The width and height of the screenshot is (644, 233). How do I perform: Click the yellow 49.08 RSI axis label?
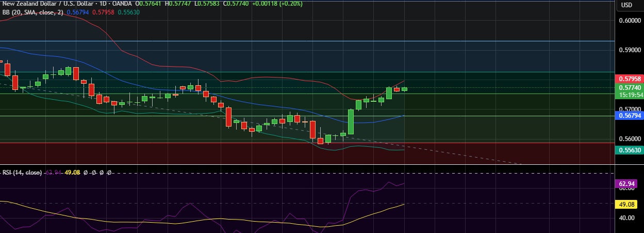(627, 204)
